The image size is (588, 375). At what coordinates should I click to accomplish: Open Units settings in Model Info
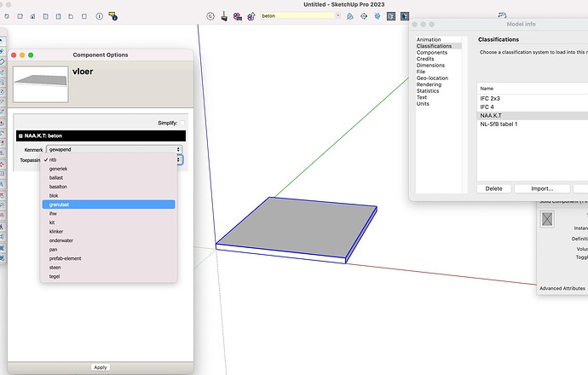(423, 103)
